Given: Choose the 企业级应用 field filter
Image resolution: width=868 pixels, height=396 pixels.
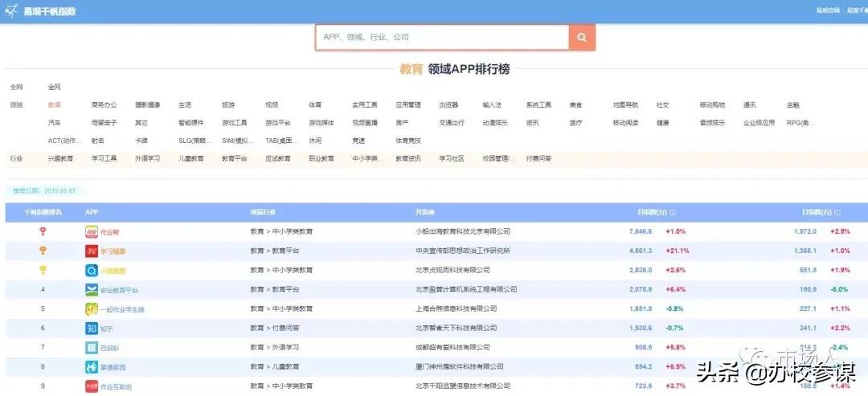Looking at the screenshot, I should (759, 123).
